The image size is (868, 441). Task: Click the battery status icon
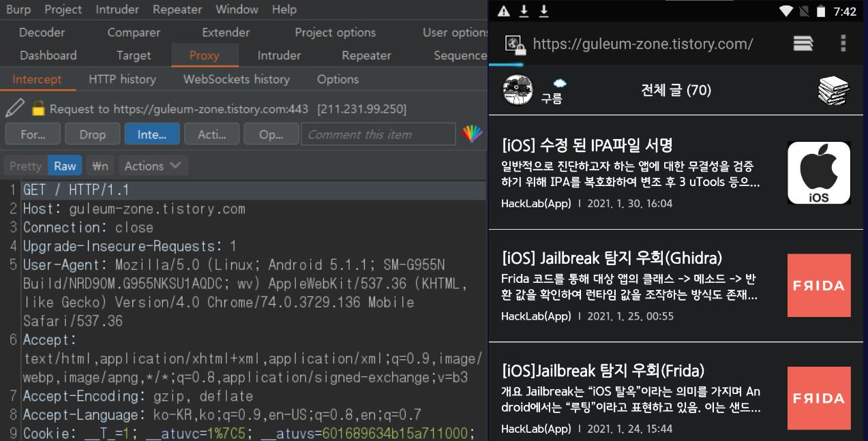click(821, 11)
